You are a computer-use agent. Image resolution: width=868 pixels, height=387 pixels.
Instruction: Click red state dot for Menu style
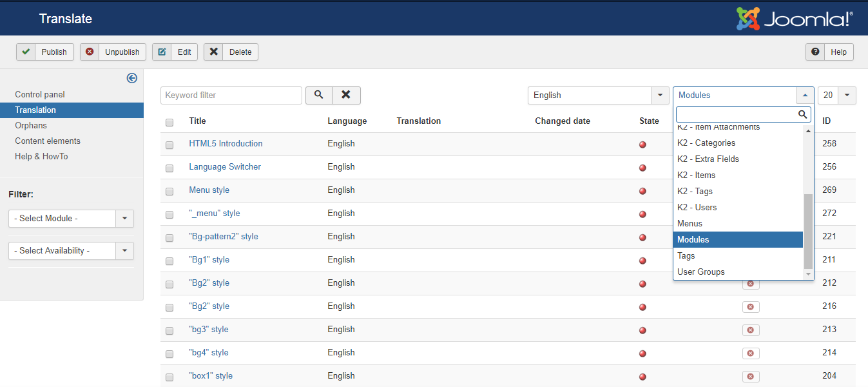(x=642, y=191)
